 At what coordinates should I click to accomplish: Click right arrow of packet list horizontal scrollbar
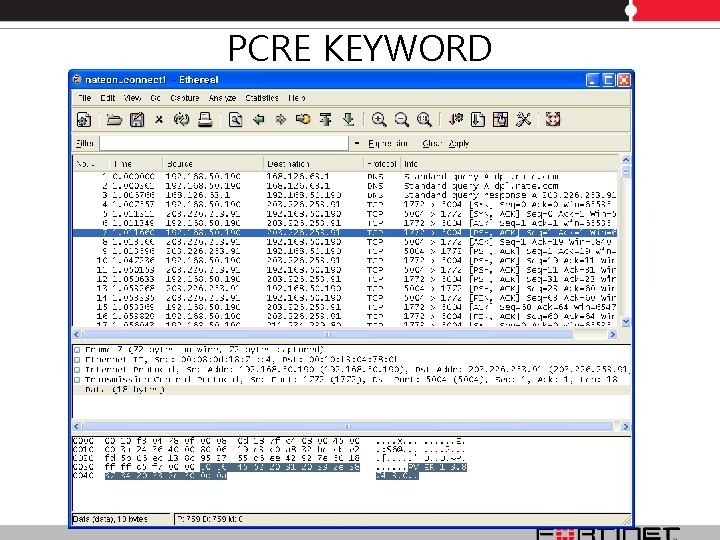[612, 334]
